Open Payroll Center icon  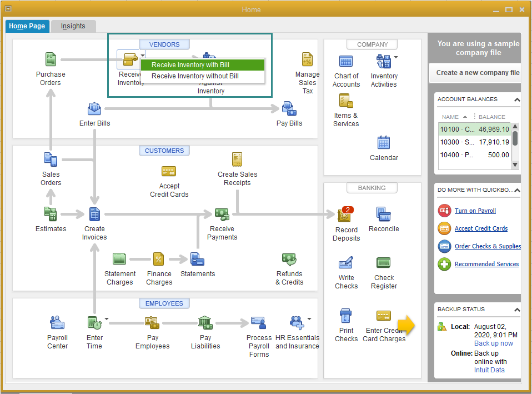point(57,323)
